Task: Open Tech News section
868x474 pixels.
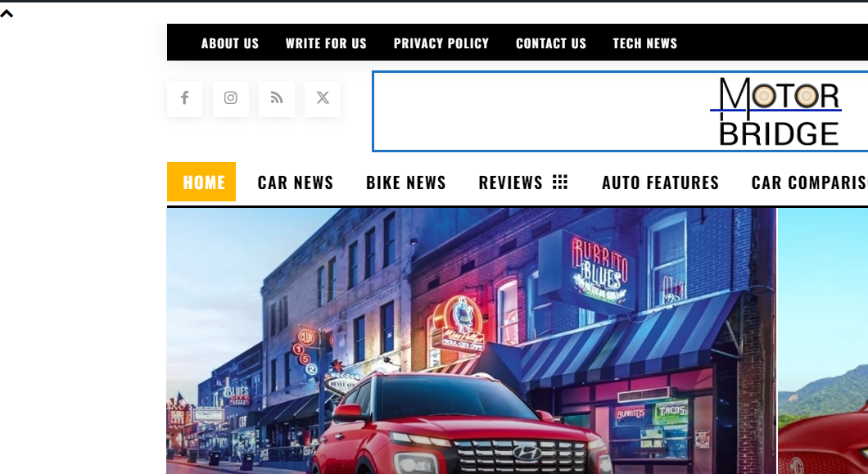Action: [645, 43]
